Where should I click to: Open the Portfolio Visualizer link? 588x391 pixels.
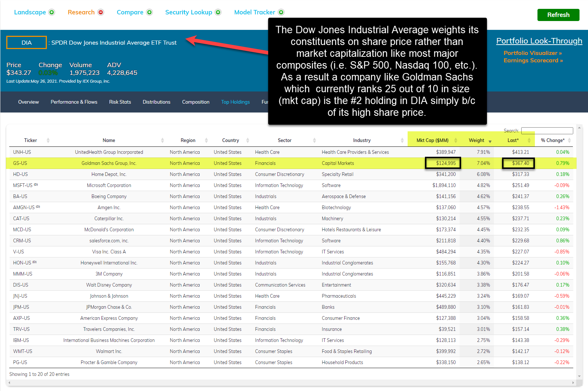click(x=533, y=53)
